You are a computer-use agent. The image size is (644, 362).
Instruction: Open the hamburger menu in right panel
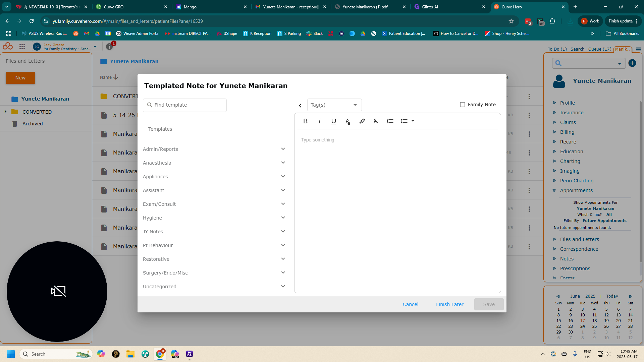click(639, 49)
